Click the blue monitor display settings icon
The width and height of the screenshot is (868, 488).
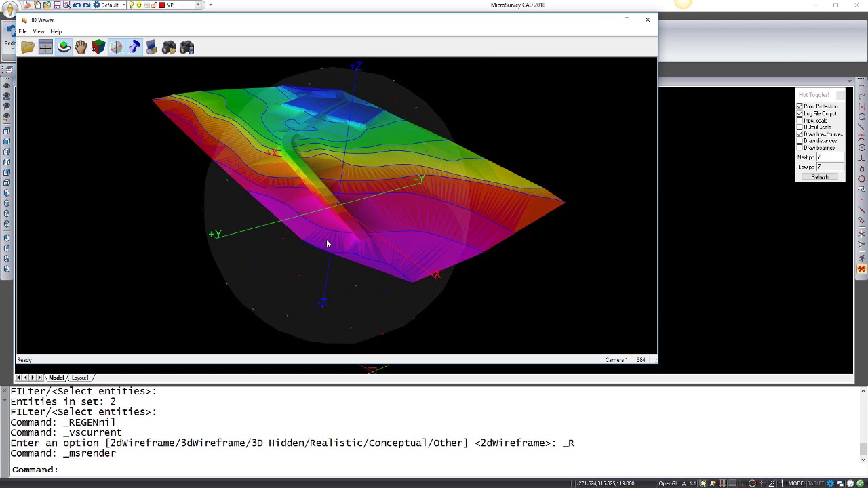pos(151,47)
